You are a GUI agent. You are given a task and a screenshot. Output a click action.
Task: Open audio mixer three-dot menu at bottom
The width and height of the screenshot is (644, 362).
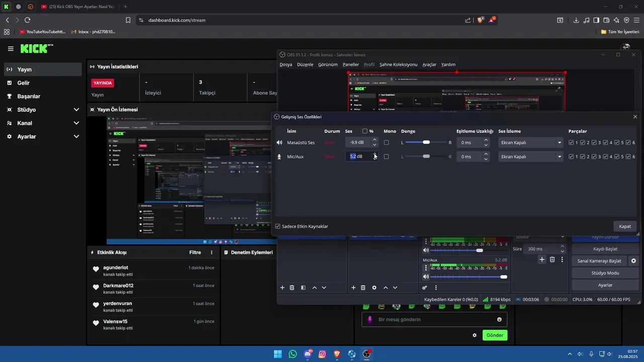coord(436,288)
